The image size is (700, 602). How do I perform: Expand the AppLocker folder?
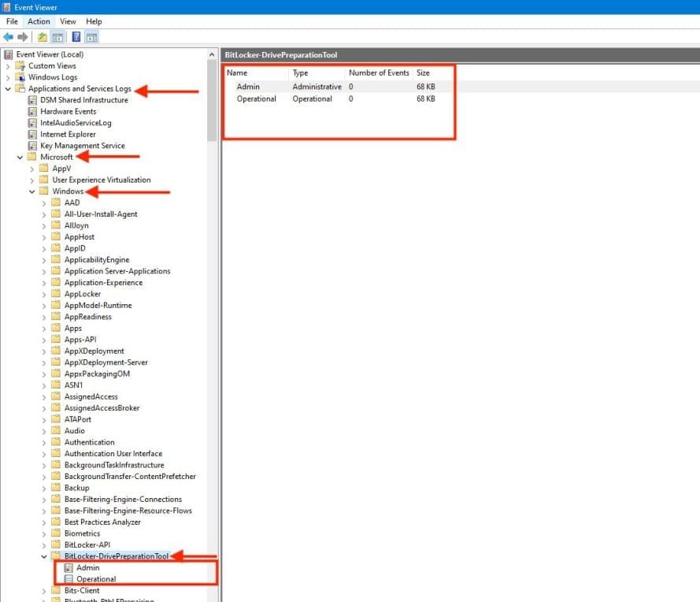click(x=44, y=294)
